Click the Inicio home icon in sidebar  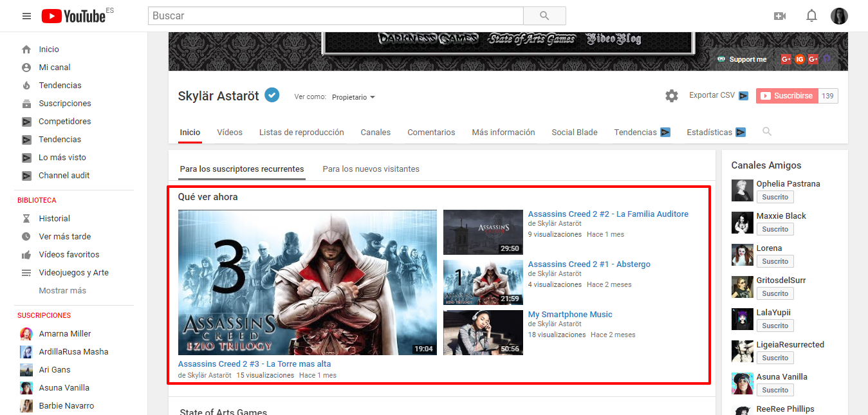26,50
